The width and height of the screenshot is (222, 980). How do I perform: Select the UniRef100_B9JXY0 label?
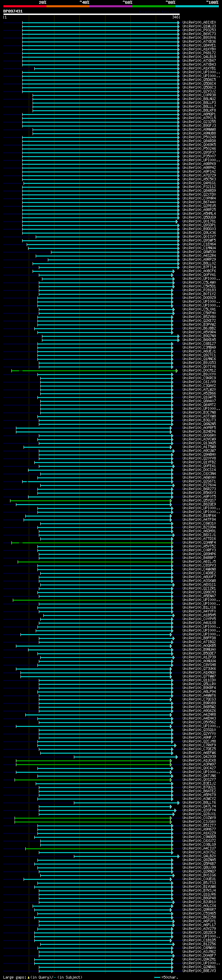click(x=199, y=374)
